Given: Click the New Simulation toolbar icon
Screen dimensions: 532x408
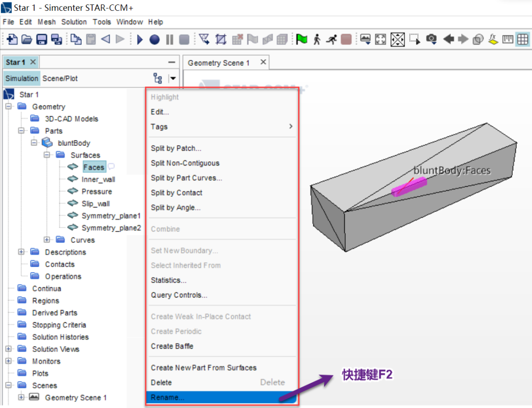Looking at the screenshot, I should click(x=12, y=39).
